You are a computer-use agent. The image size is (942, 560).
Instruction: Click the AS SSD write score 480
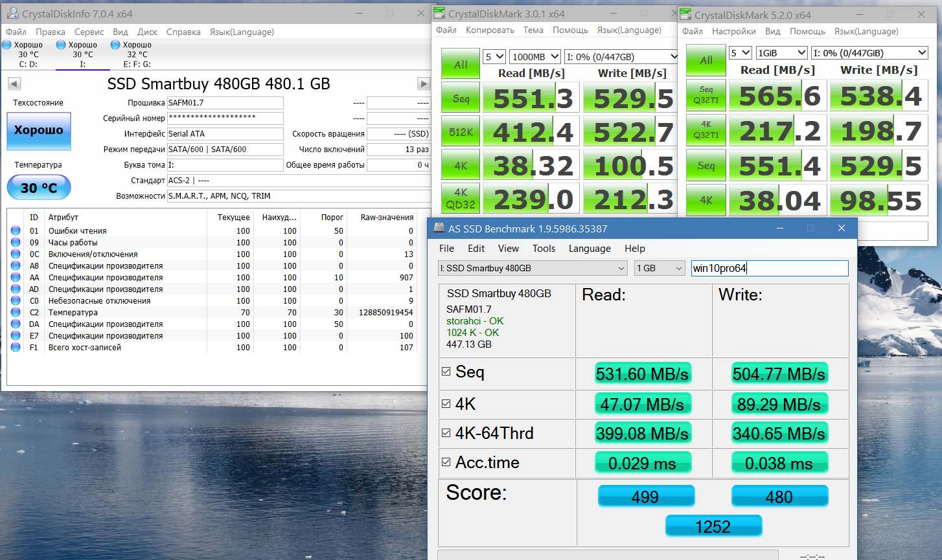click(779, 497)
